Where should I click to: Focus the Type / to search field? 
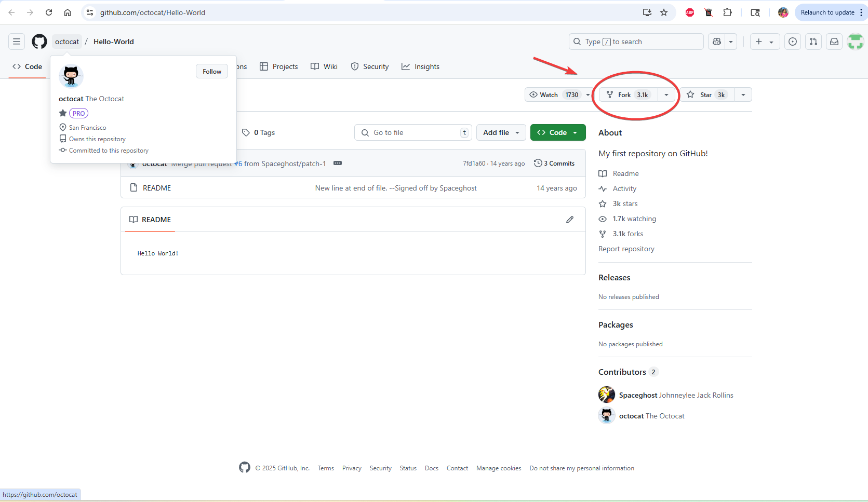[636, 42]
